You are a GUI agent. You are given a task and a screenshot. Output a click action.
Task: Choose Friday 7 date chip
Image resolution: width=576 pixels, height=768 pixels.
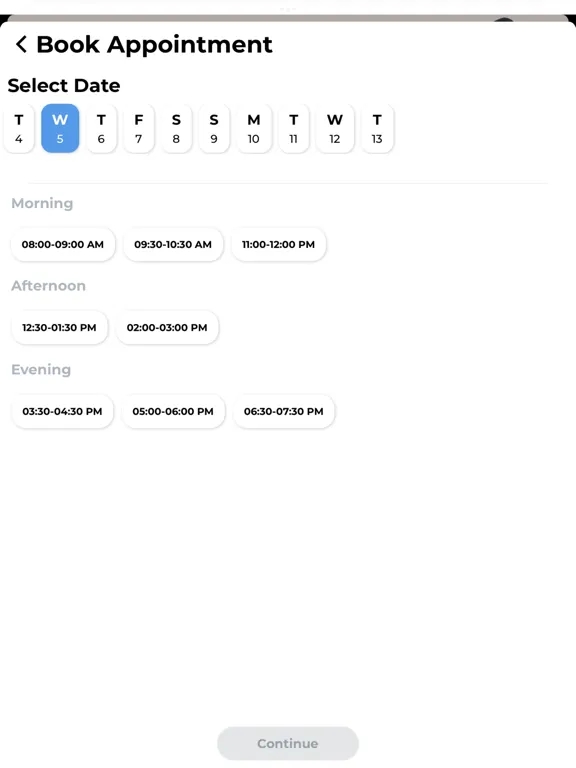click(139, 128)
